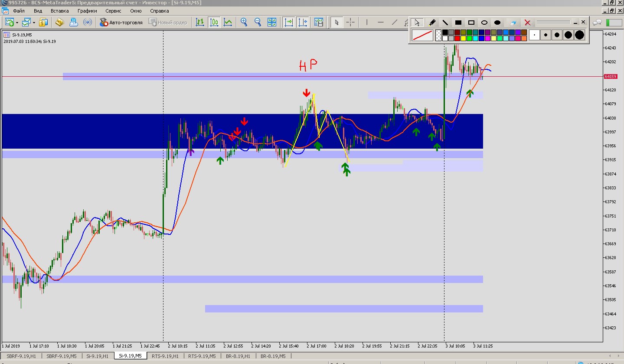
Task: Click the Авто-торговля button
Action: [x=121, y=23]
